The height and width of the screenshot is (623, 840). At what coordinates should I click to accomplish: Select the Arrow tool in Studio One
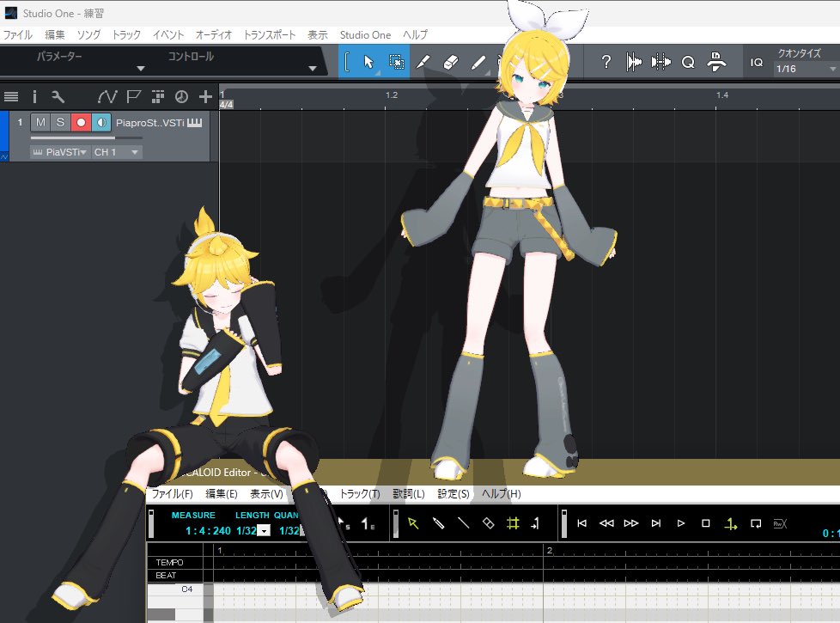pos(368,62)
